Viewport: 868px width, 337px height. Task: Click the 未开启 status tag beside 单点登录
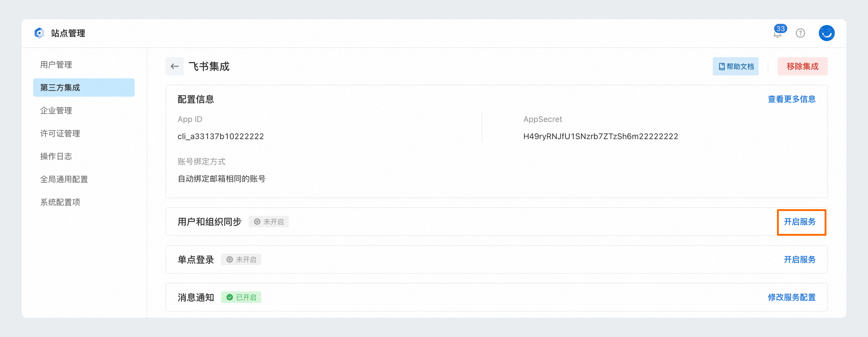coord(241,260)
